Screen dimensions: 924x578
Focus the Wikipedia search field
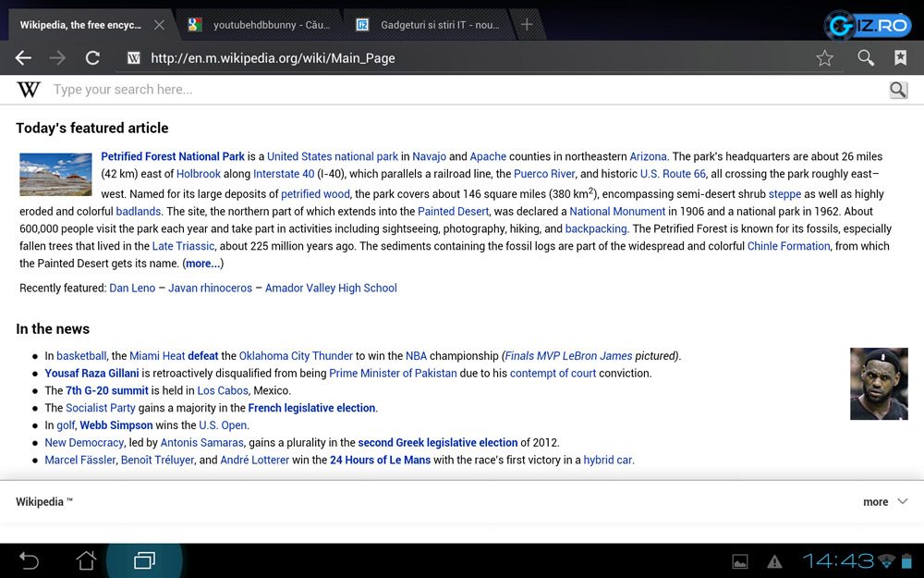coord(462,90)
